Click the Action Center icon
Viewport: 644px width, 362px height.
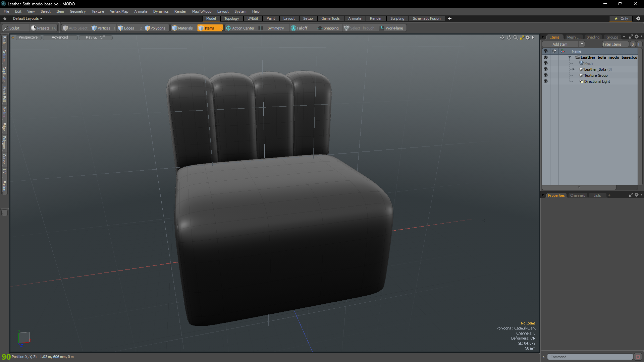point(228,28)
